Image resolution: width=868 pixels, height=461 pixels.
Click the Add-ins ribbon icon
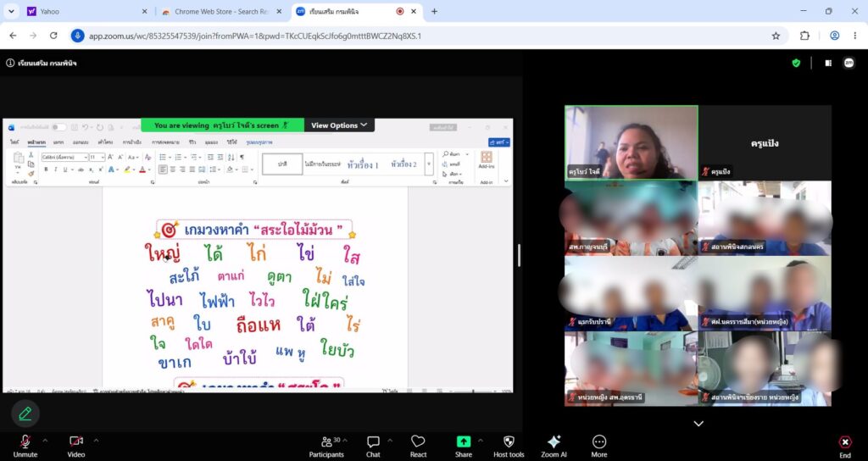tap(487, 160)
